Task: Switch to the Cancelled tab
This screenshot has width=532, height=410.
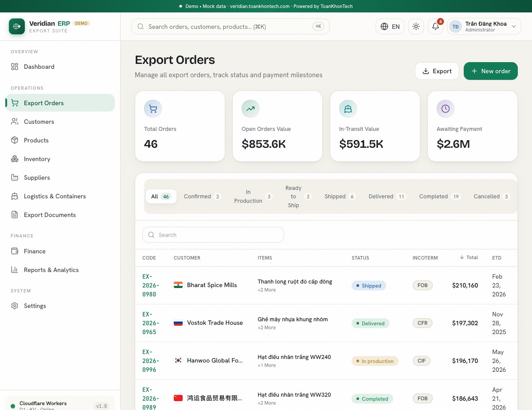Action: click(x=492, y=197)
